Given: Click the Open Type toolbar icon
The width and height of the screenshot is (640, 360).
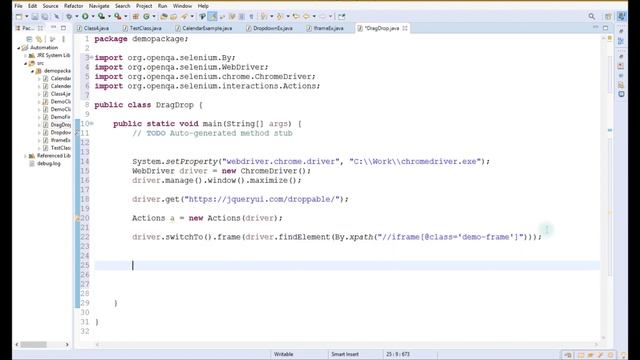Looking at the screenshot, I should coord(164,16).
